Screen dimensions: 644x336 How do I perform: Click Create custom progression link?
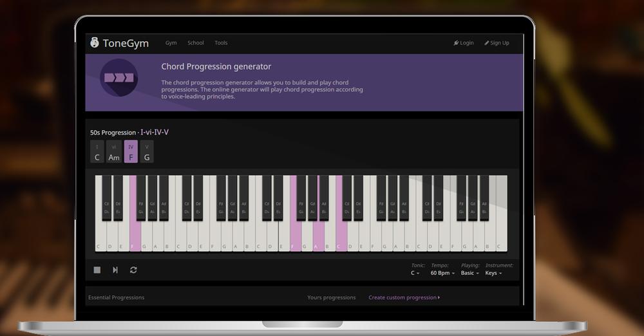[404, 297]
